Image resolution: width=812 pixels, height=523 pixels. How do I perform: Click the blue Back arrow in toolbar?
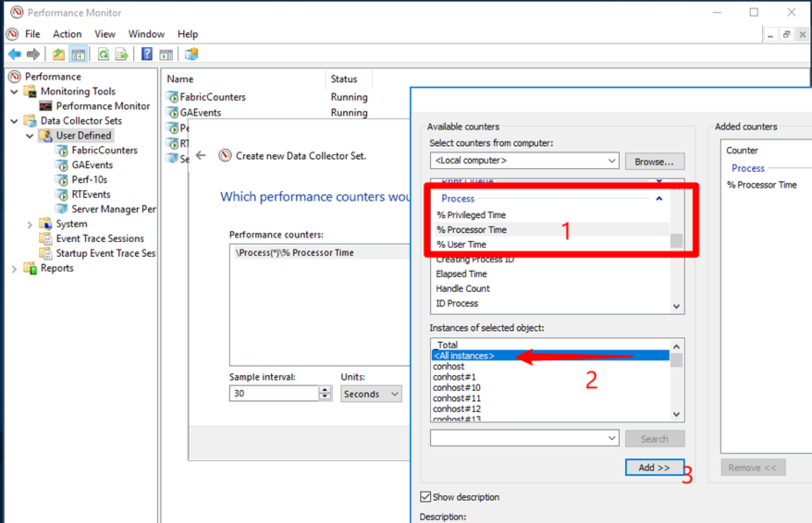[x=15, y=55]
